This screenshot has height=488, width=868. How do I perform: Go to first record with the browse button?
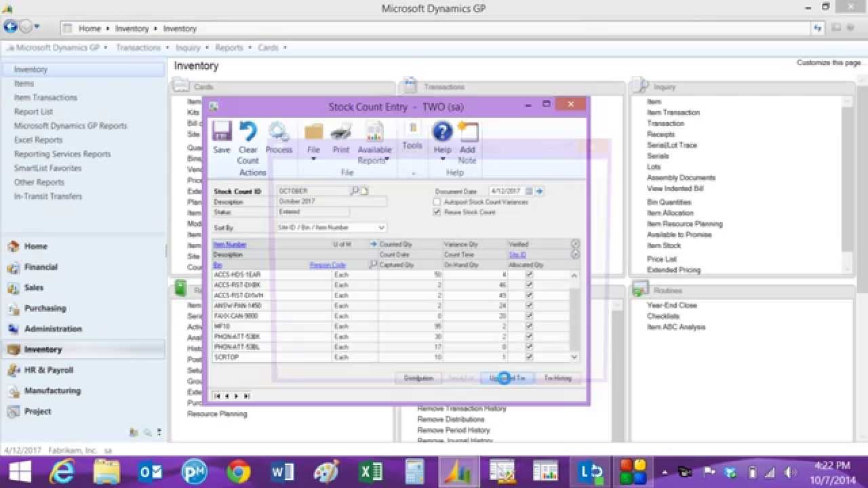point(218,396)
